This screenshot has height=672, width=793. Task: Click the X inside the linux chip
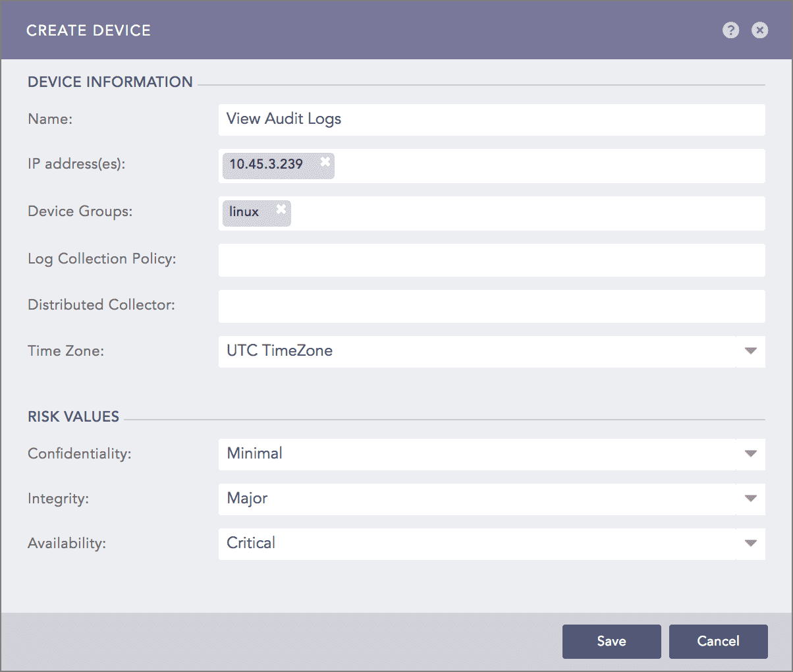click(281, 208)
